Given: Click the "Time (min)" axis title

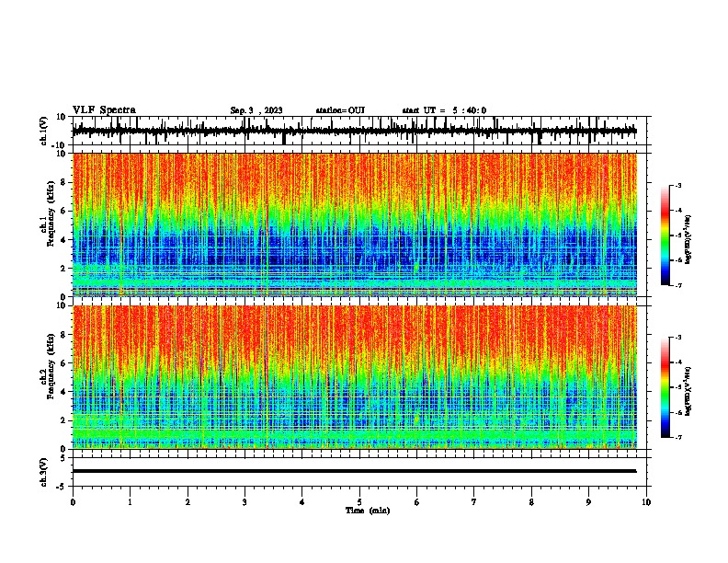Looking at the screenshot, I should pos(368,511).
